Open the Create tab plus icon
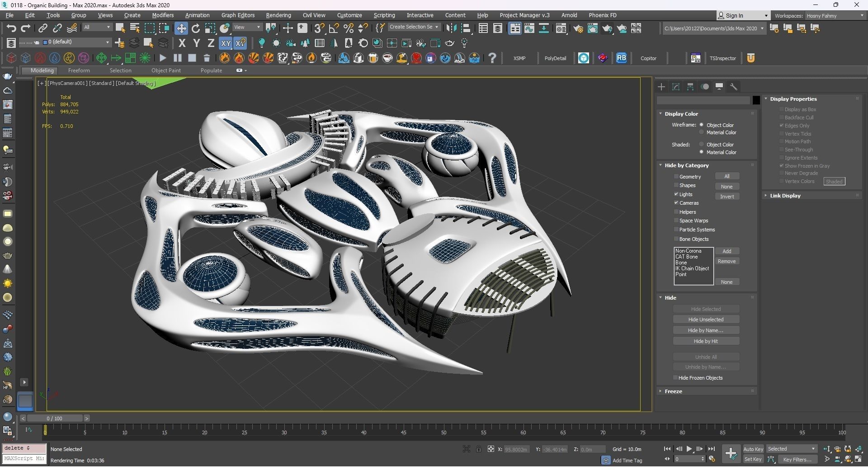 point(661,87)
